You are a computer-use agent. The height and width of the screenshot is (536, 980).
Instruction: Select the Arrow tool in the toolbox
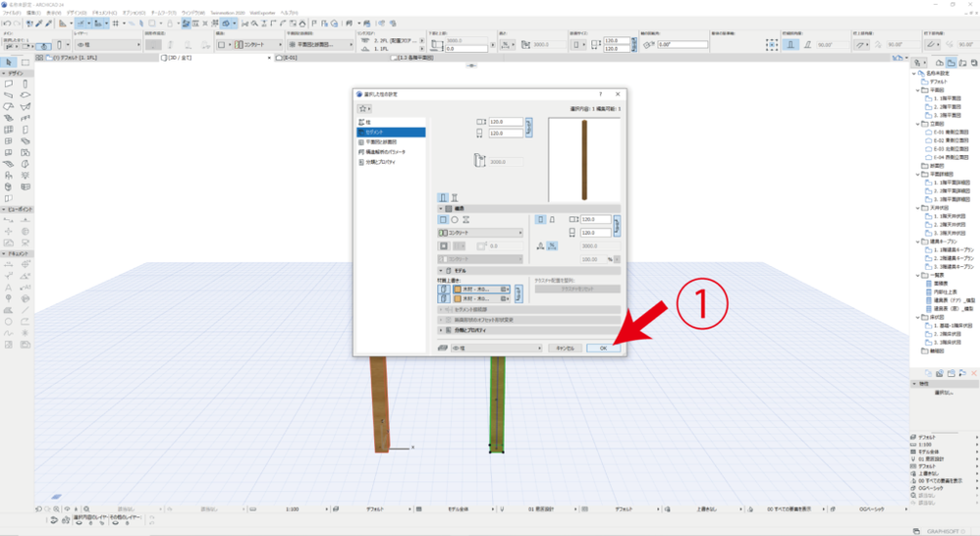pyautogui.click(x=9, y=62)
